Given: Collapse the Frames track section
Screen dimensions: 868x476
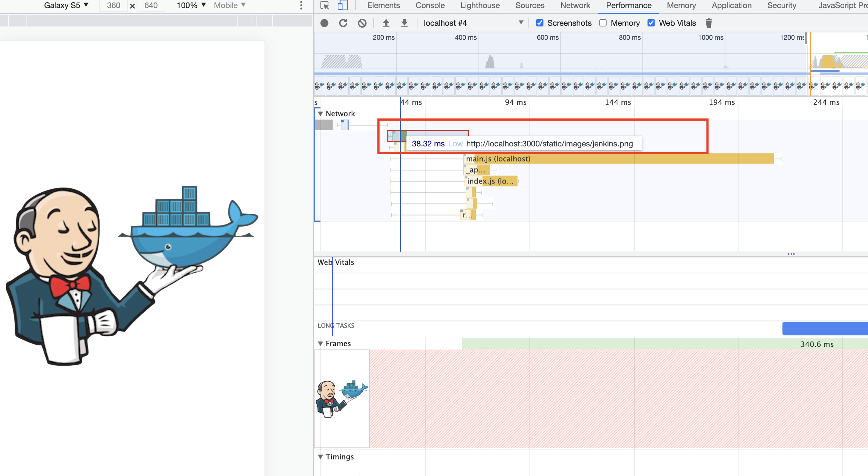Looking at the screenshot, I should pos(320,344).
